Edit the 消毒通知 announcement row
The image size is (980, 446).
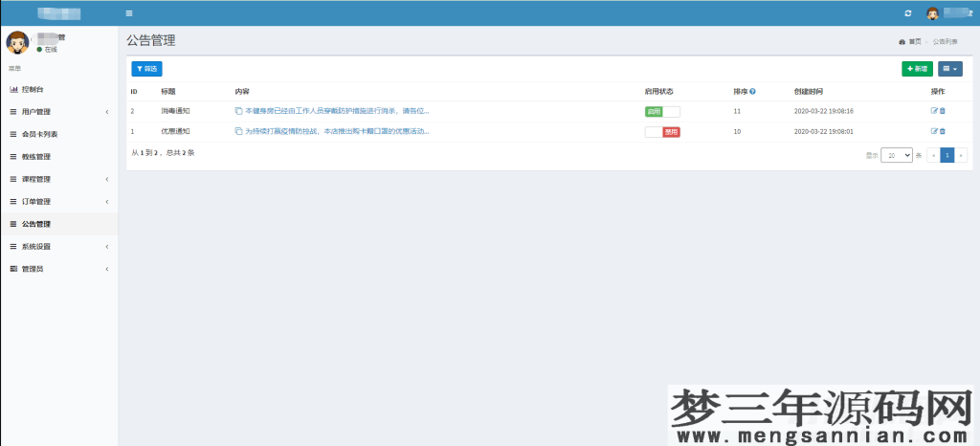click(x=934, y=111)
